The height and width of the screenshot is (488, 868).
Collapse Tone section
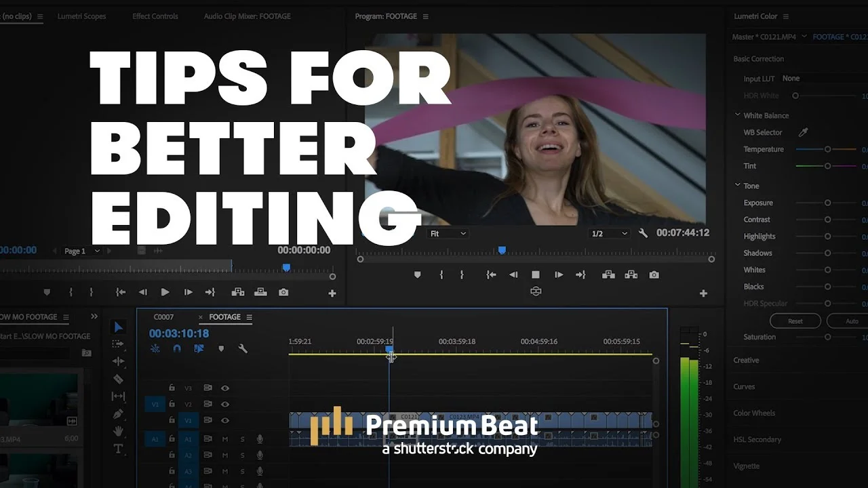pos(738,185)
